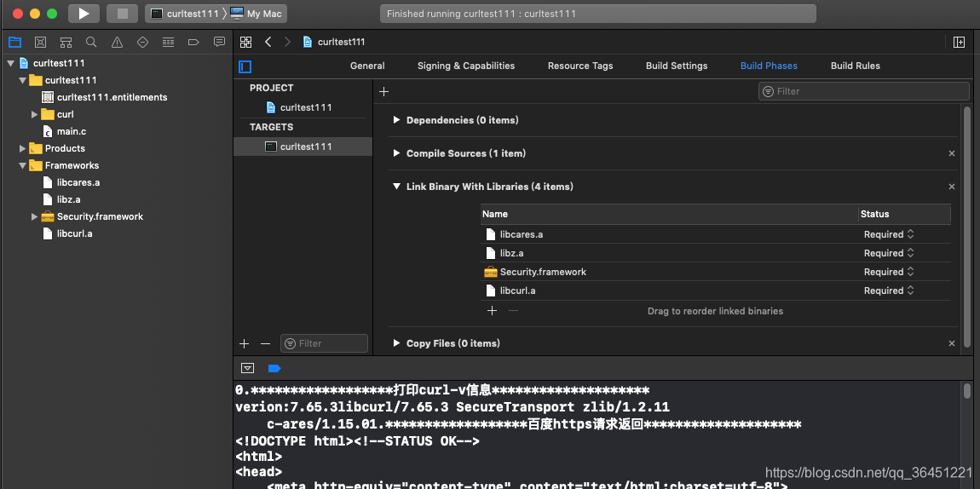The image size is (980, 489).
Task: Change libcares.a Required status
Action: (x=890, y=234)
